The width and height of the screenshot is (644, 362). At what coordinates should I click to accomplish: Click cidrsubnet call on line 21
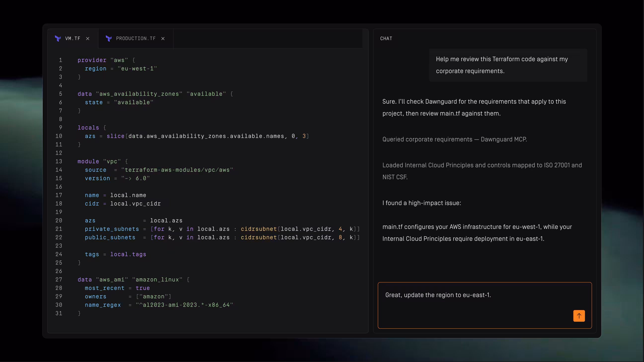pyautogui.click(x=259, y=229)
